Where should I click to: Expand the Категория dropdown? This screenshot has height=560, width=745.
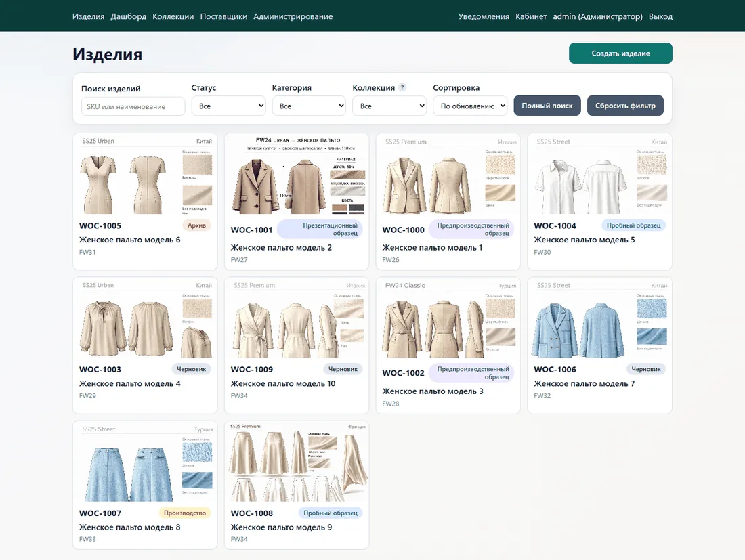309,106
